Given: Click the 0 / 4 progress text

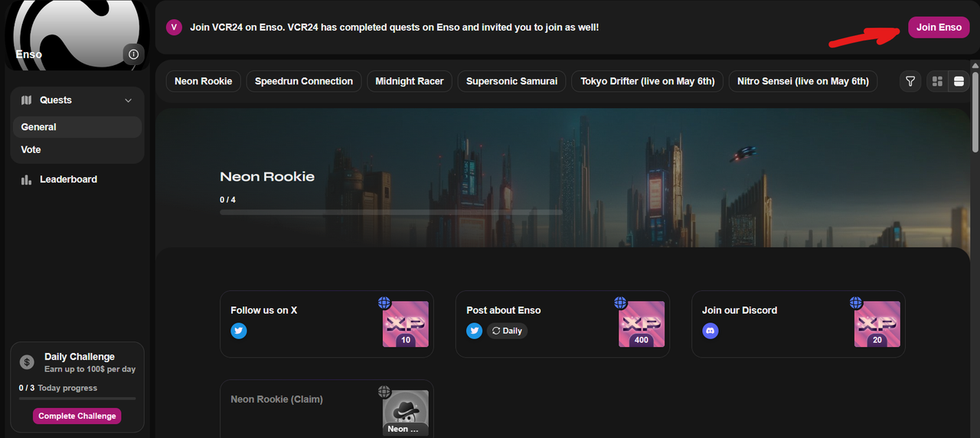Looking at the screenshot, I should coord(227,200).
